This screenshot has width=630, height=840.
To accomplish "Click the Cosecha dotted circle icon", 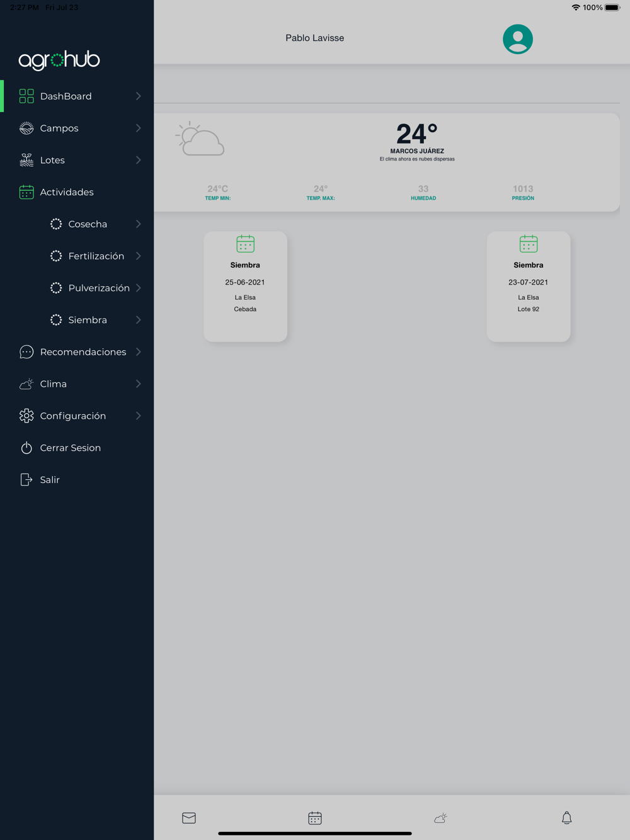I will [56, 224].
